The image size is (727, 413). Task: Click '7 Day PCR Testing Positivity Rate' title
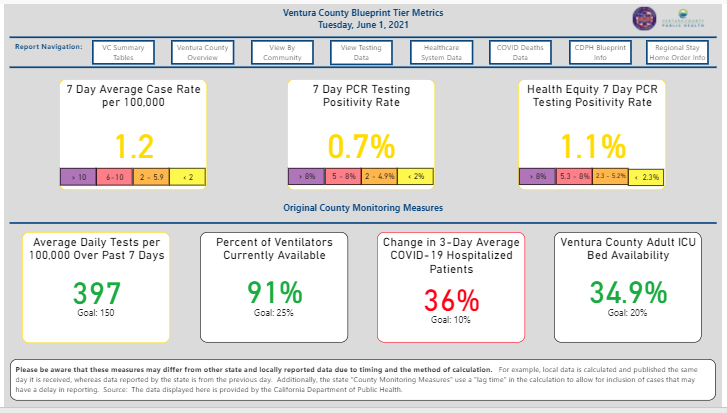click(361, 95)
